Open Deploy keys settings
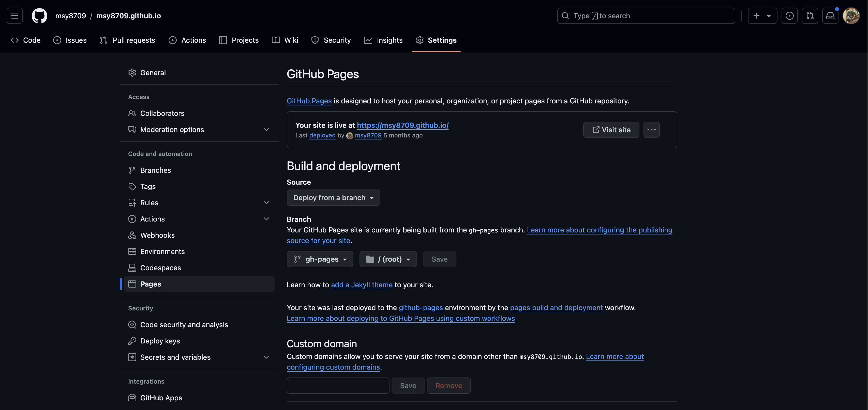Image resolution: width=868 pixels, height=410 pixels. (x=160, y=341)
